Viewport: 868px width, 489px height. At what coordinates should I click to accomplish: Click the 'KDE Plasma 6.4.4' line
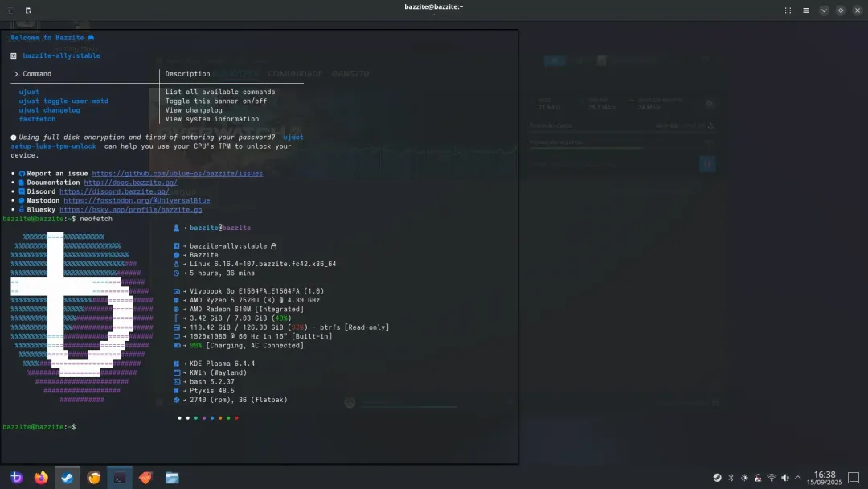point(222,364)
